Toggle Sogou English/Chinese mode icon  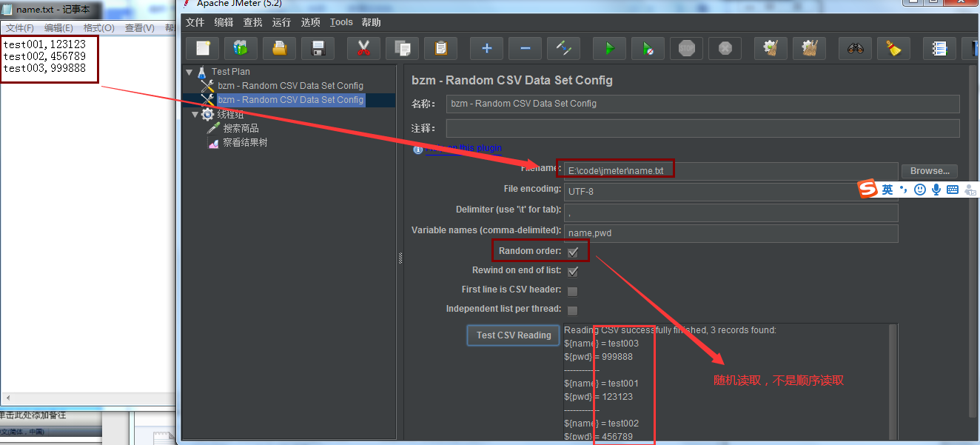887,190
